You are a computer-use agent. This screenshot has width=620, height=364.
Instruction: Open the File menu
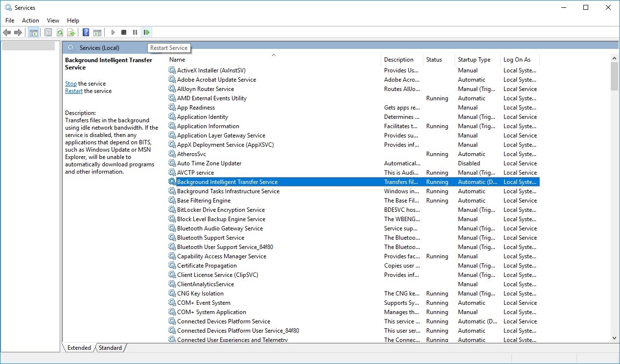click(10, 20)
